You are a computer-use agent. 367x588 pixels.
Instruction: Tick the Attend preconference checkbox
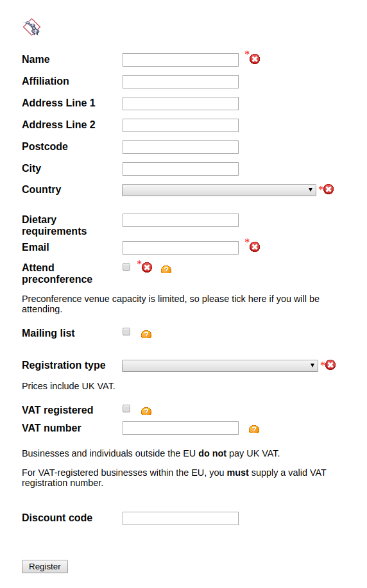pyautogui.click(x=126, y=267)
